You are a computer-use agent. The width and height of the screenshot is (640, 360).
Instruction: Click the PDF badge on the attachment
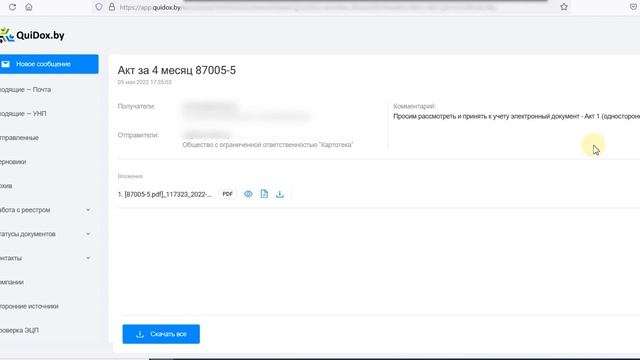tap(227, 194)
